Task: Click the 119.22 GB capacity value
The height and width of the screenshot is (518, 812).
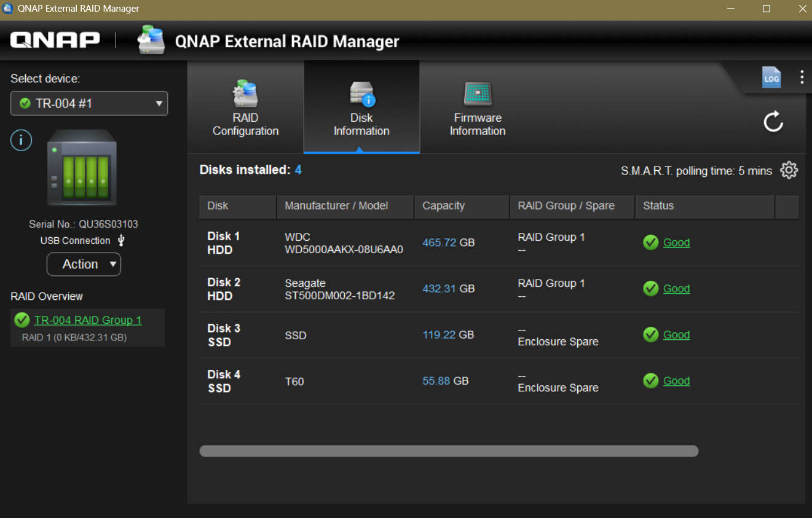Action: click(448, 335)
